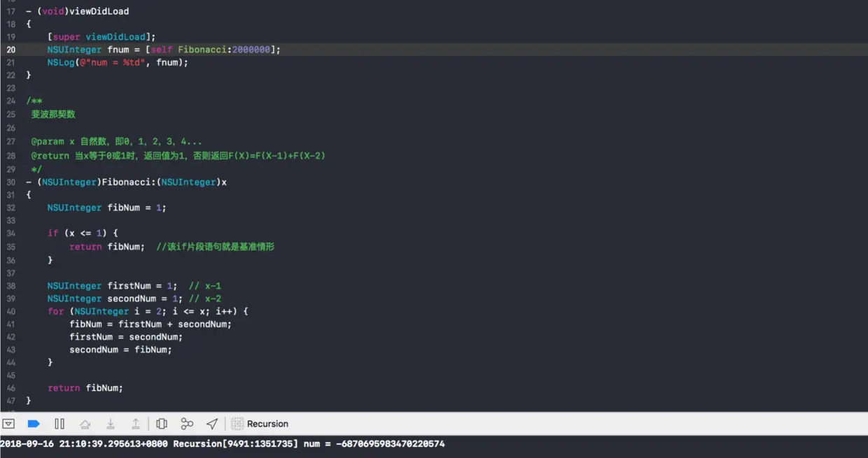Click line number 30 in the gutter
868x458 pixels.
click(11, 182)
